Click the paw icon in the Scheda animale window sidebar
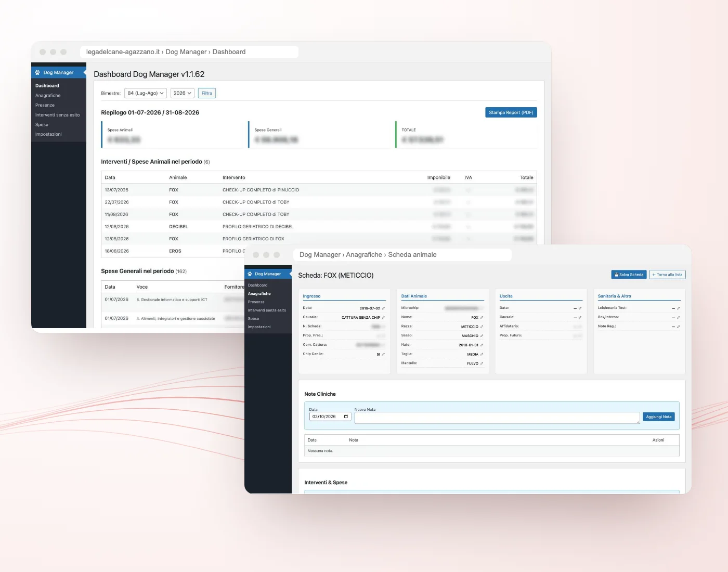This screenshot has height=572, width=728. point(250,274)
